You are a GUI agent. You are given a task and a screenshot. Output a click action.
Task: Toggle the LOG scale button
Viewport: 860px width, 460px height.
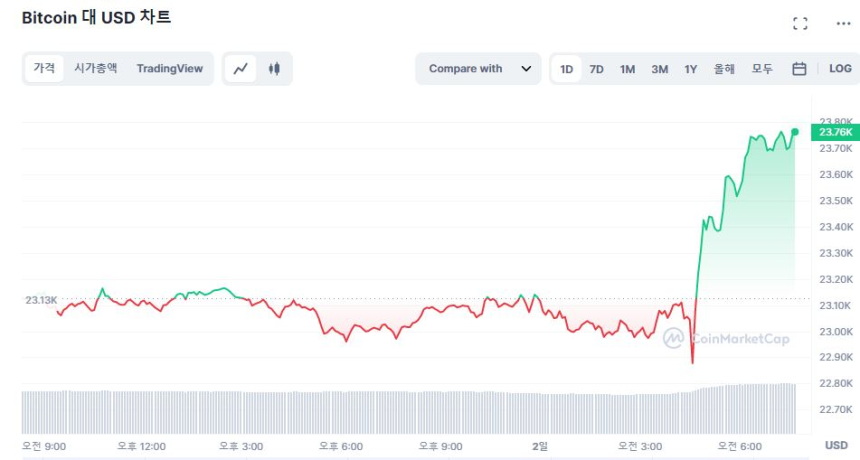point(840,69)
